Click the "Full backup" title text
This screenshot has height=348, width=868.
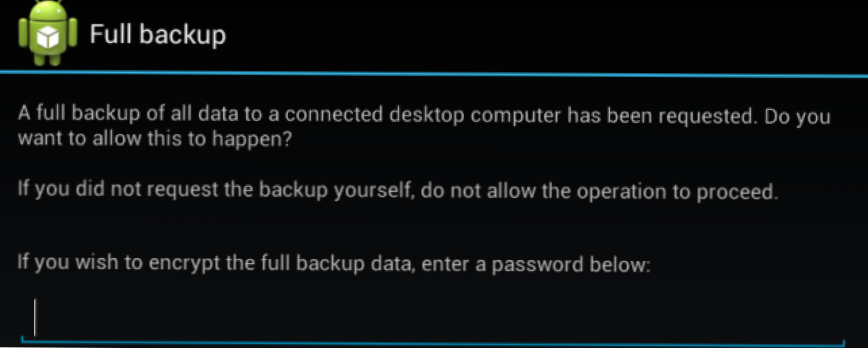[x=158, y=34]
